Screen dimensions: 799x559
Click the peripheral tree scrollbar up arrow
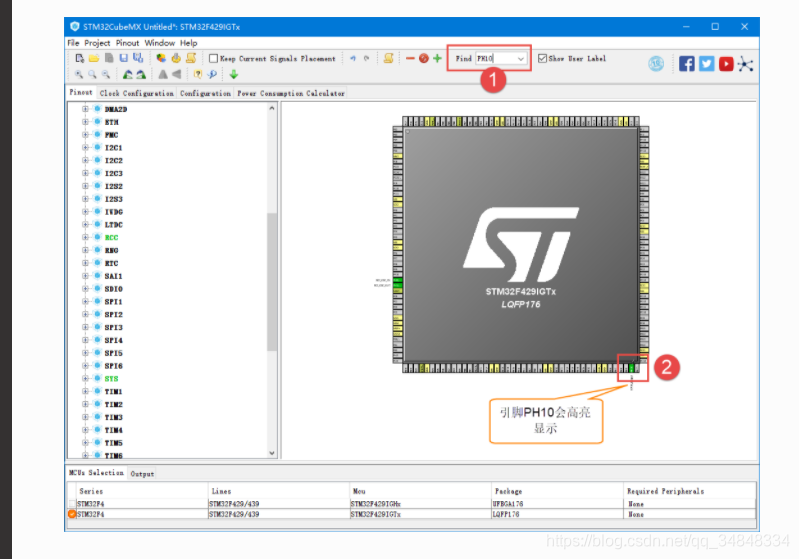(272, 108)
